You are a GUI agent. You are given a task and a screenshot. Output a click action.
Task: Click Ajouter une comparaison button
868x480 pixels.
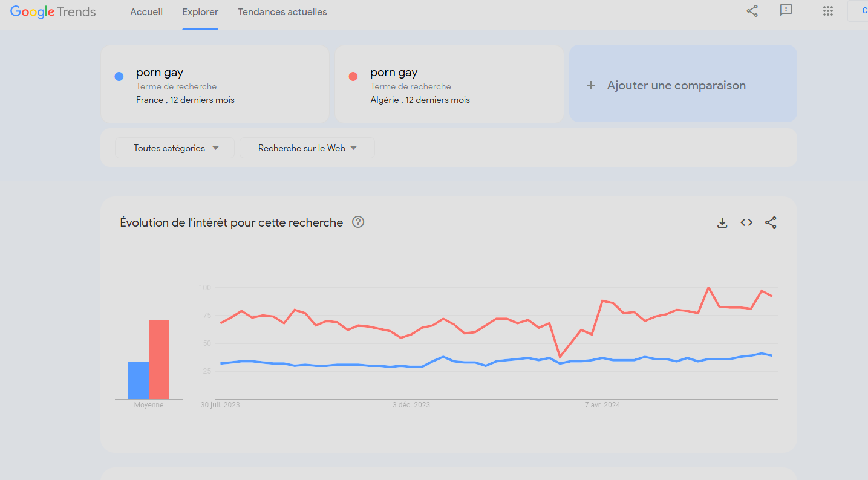point(683,83)
